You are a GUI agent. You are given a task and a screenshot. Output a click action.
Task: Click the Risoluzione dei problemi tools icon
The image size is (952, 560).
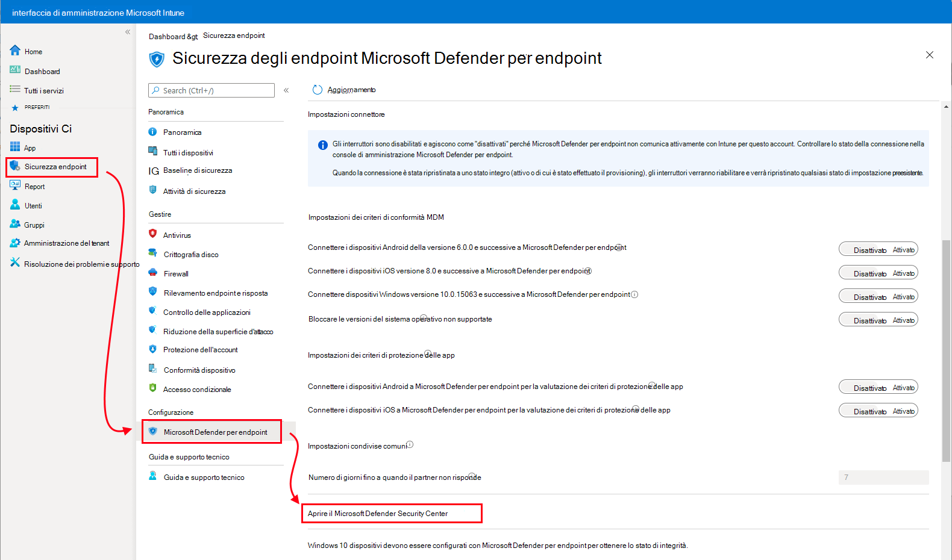15,263
